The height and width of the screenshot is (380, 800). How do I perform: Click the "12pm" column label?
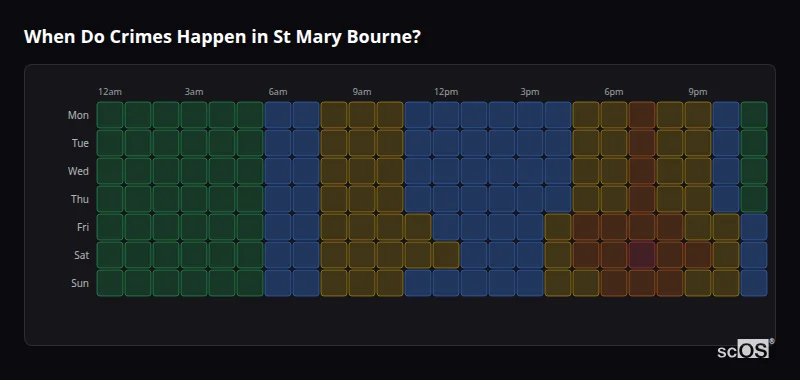coord(446,92)
